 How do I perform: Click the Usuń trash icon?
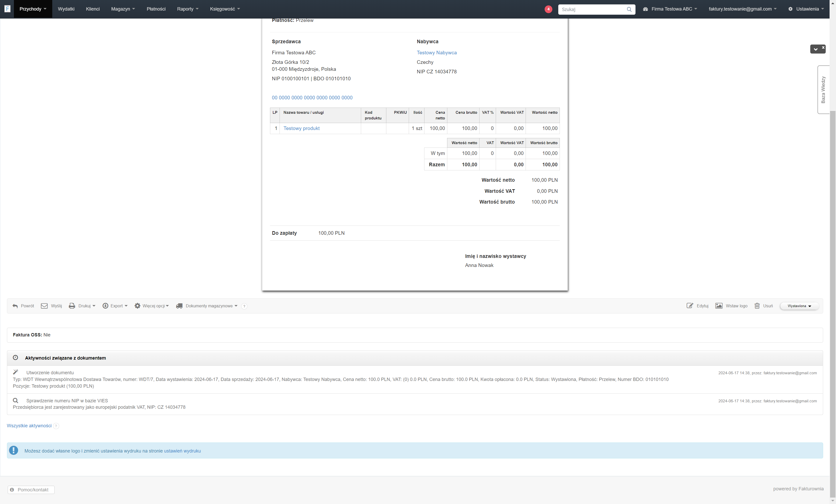pos(757,306)
